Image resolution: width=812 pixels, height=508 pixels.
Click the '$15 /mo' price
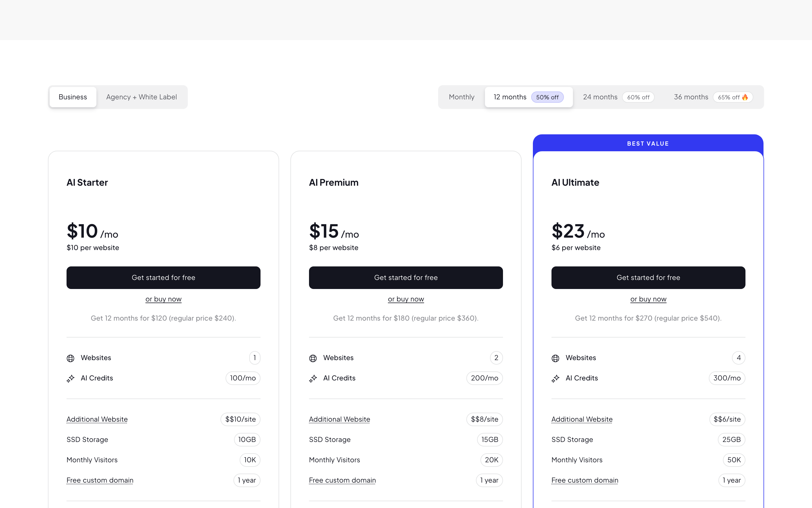point(334,231)
